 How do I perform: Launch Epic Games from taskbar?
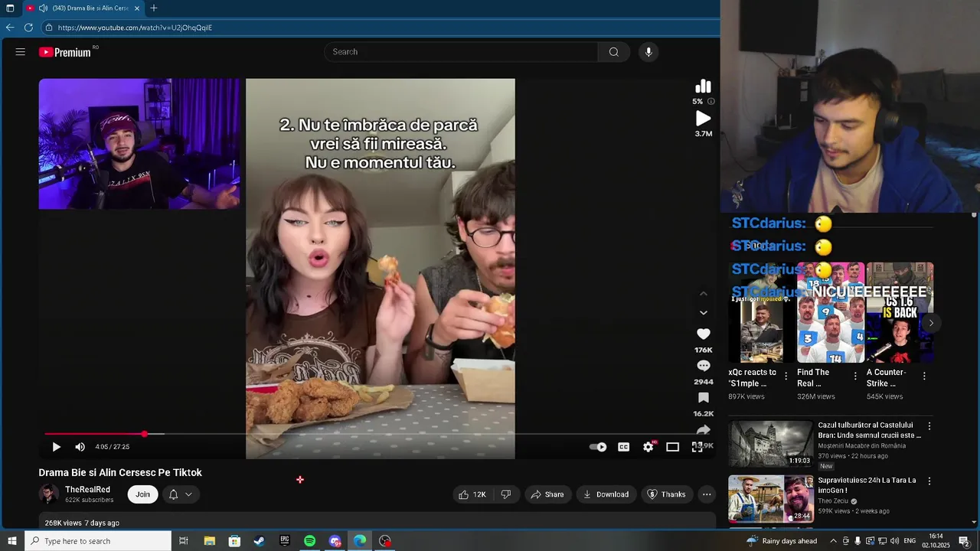285,541
